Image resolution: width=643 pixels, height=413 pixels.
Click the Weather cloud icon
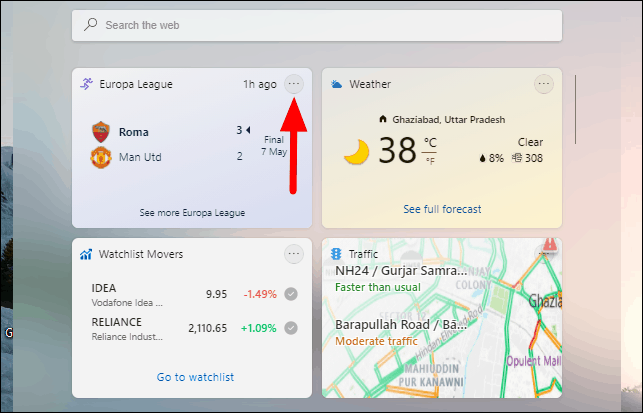336,84
